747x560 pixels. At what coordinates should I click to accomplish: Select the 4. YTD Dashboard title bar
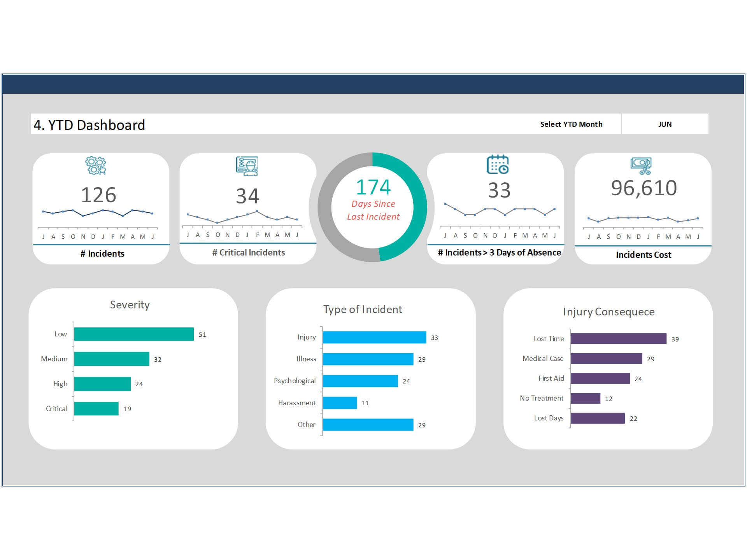coord(89,125)
